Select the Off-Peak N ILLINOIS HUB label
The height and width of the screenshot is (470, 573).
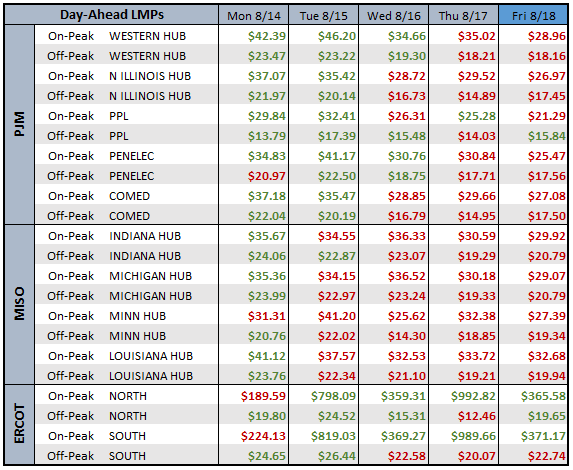[x=119, y=96]
